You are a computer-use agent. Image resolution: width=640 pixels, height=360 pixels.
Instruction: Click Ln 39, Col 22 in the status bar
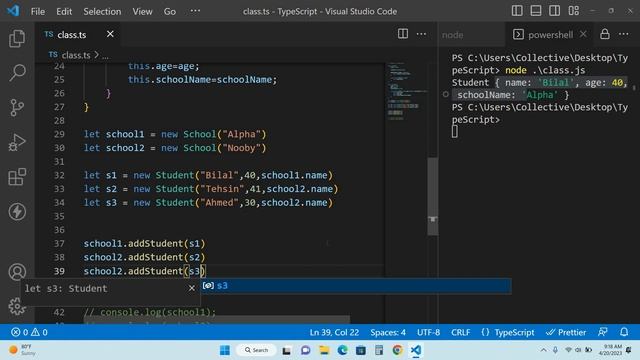pos(334,332)
